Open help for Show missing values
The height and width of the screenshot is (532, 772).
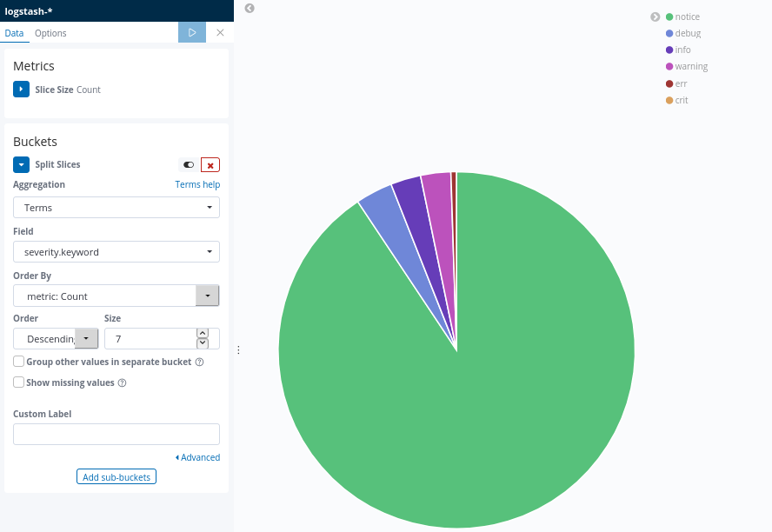(x=122, y=382)
